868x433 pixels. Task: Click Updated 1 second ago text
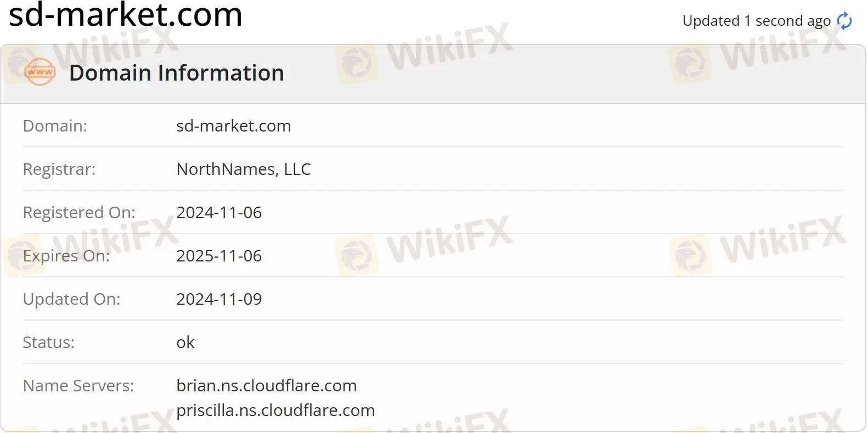pyautogui.click(x=756, y=20)
